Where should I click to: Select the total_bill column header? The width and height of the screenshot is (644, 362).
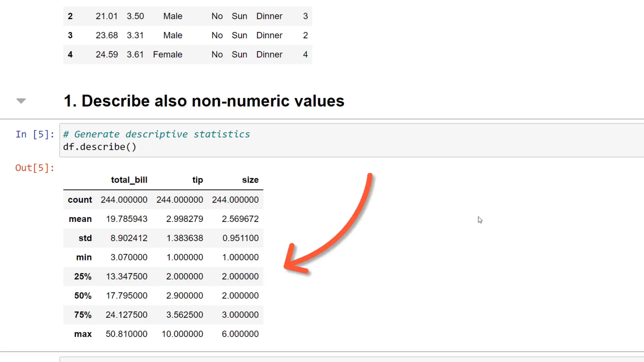click(129, 180)
